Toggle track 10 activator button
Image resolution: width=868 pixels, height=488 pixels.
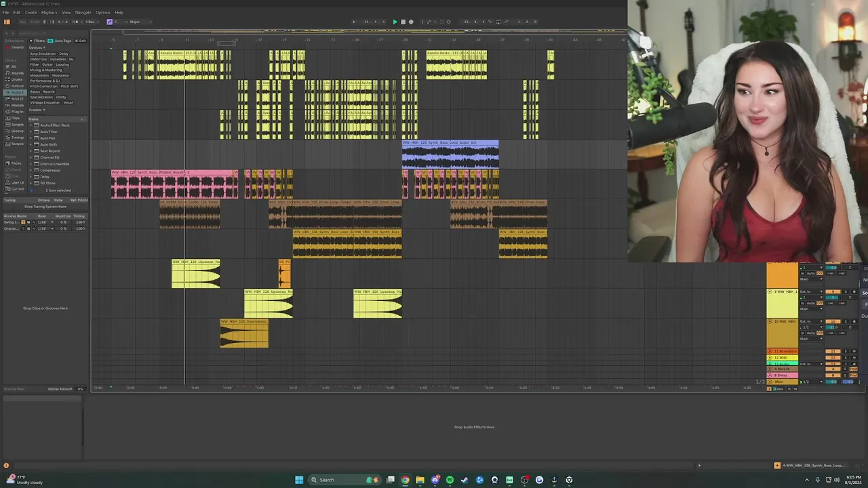833,321
